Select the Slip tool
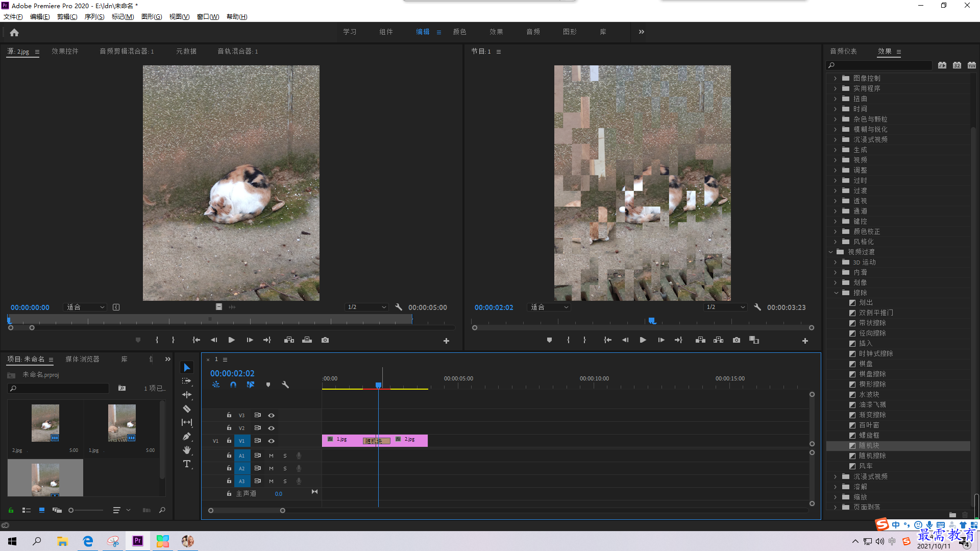Viewport: 980px width, 551px height. click(x=187, y=422)
